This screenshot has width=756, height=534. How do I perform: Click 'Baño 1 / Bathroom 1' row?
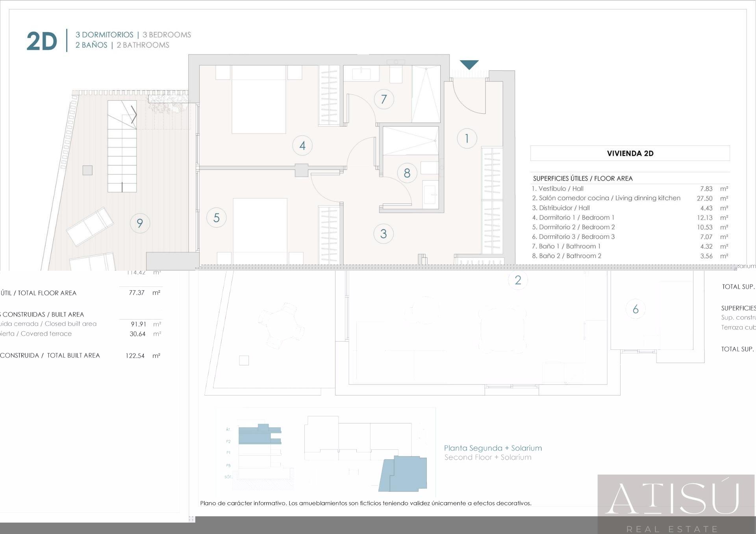(566, 246)
